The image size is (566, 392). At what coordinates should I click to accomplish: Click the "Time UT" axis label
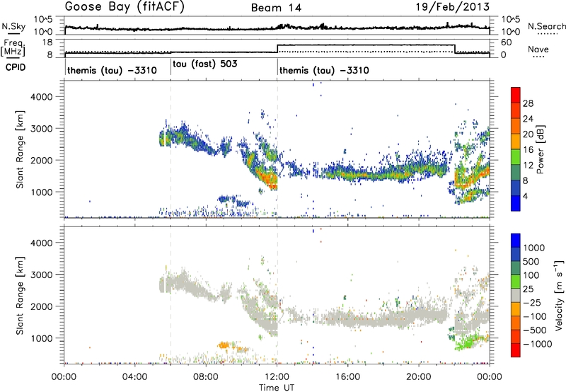pyautogui.click(x=277, y=388)
